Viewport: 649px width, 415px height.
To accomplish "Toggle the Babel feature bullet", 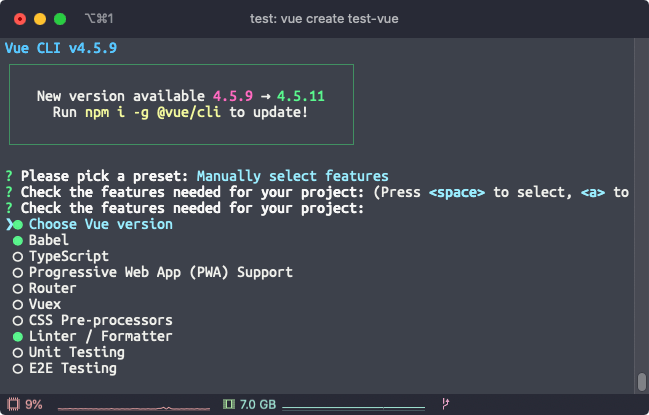I will click(x=18, y=241).
